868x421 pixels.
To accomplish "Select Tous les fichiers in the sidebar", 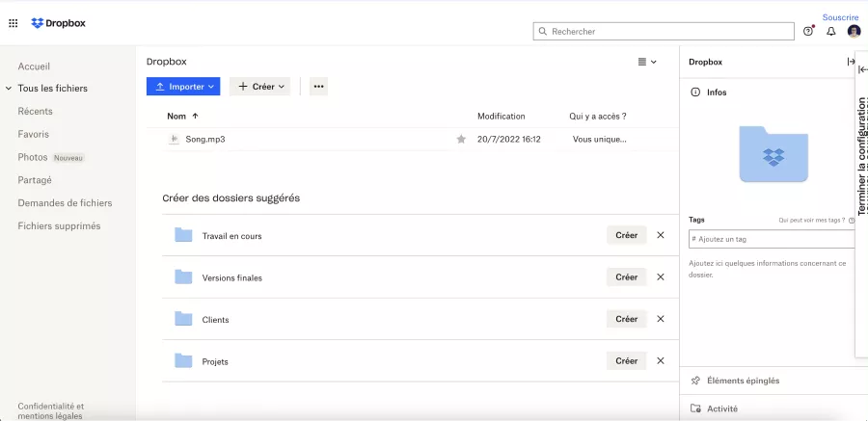I will (x=53, y=88).
